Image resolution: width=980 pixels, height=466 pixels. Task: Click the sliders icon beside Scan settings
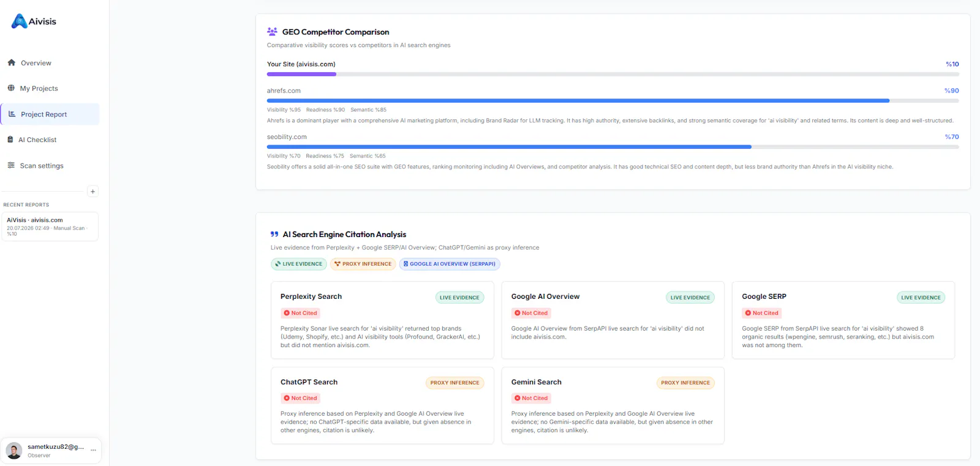[x=11, y=165]
